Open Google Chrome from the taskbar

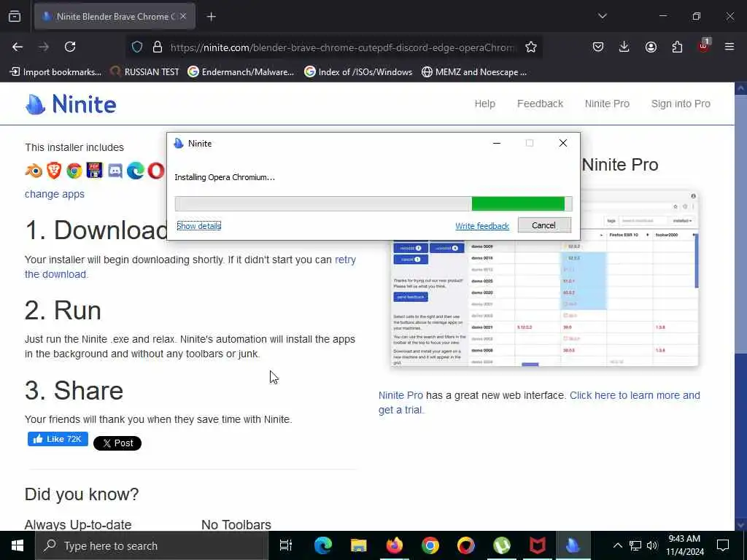pyautogui.click(x=430, y=545)
